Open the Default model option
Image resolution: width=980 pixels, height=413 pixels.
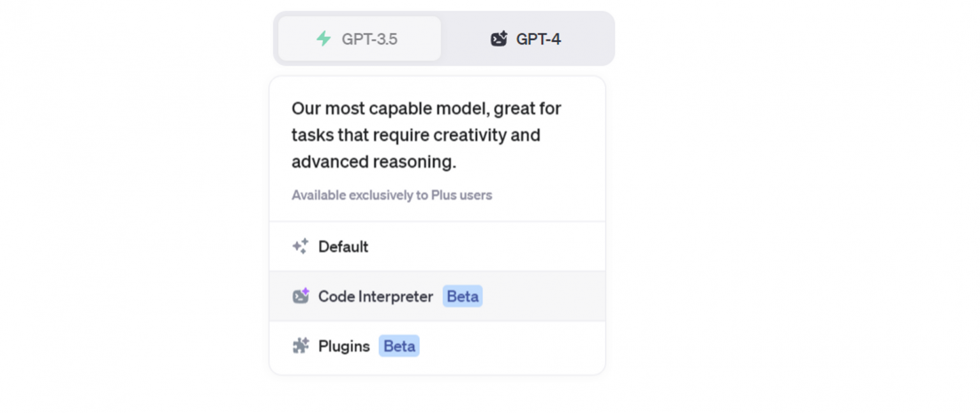point(343,246)
